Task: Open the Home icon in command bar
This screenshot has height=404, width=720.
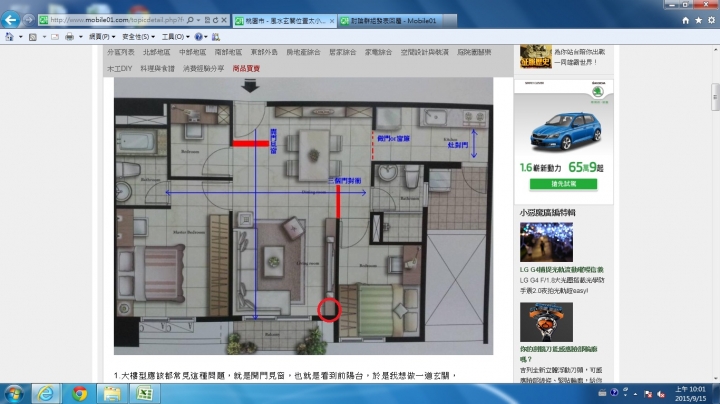Action: (9, 37)
